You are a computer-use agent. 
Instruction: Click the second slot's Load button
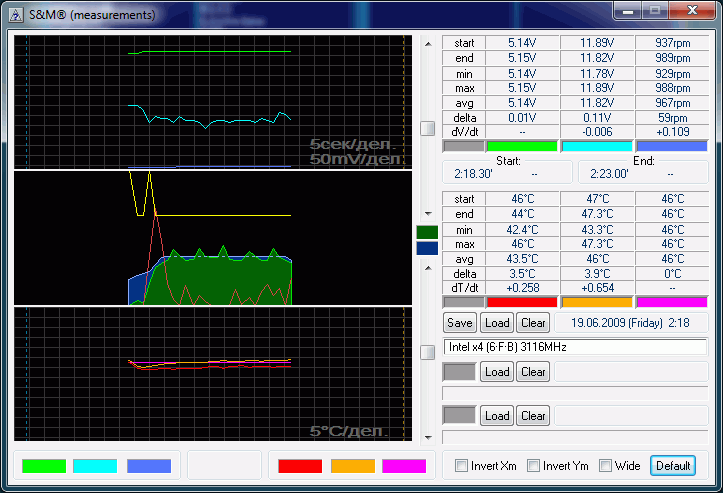pyautogui.click(x=497, y=372)
